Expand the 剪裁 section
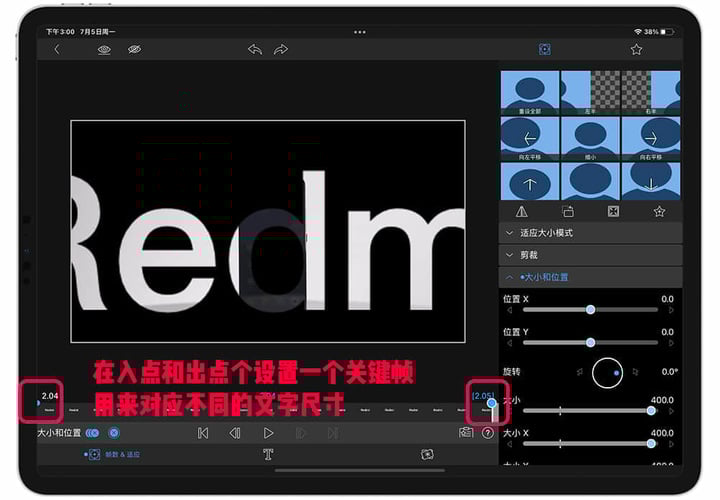 click(x=591, y=255)
